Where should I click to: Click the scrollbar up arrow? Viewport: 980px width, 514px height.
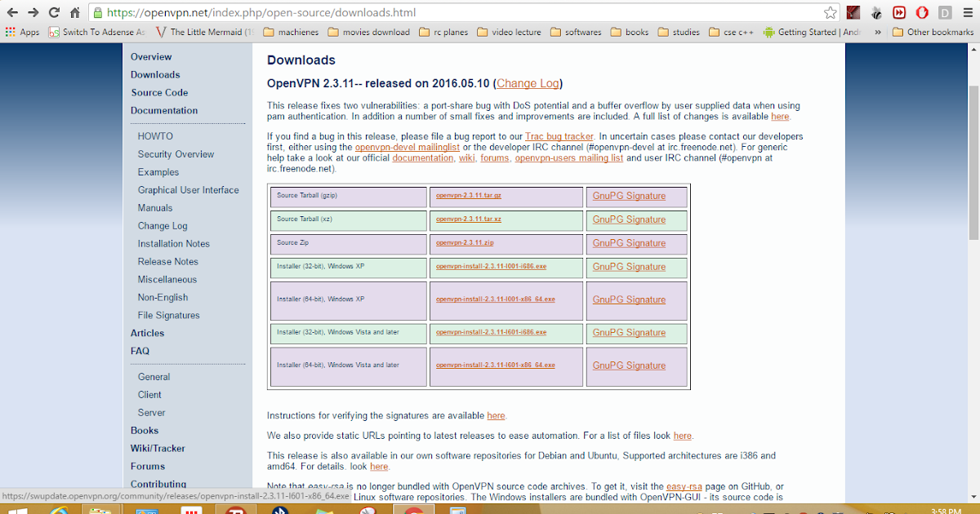click(x=973, y=50)
